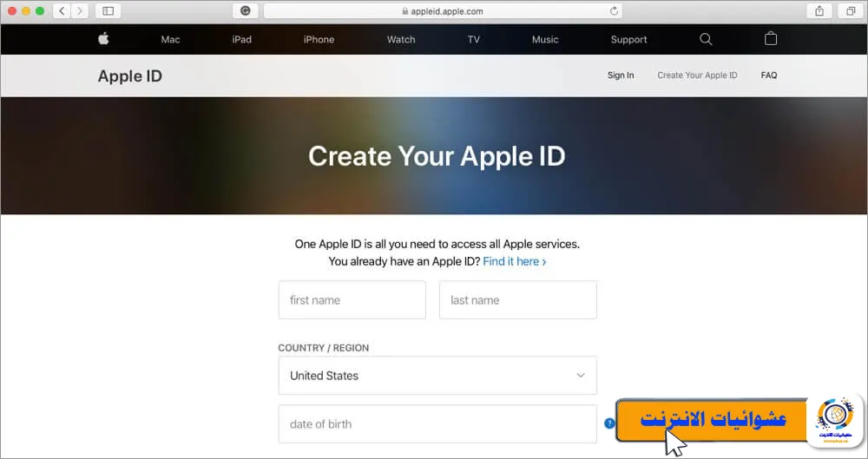Click the date of birth help icon

tap(609, 423)
